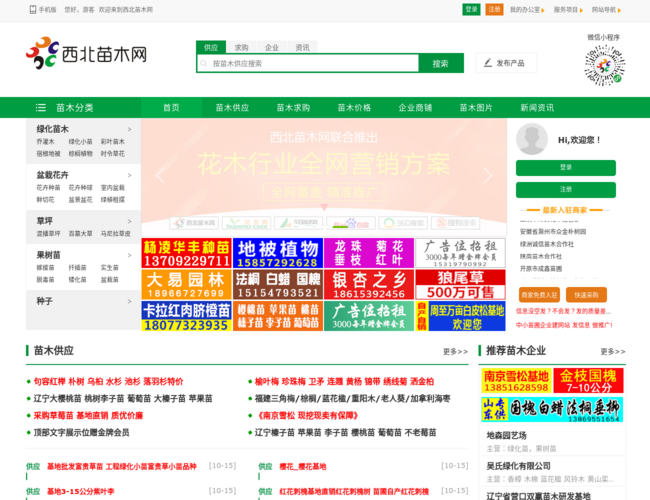Select the 求购 search tab
Viewport: 650px width, 500px height.
coord(241,47)
